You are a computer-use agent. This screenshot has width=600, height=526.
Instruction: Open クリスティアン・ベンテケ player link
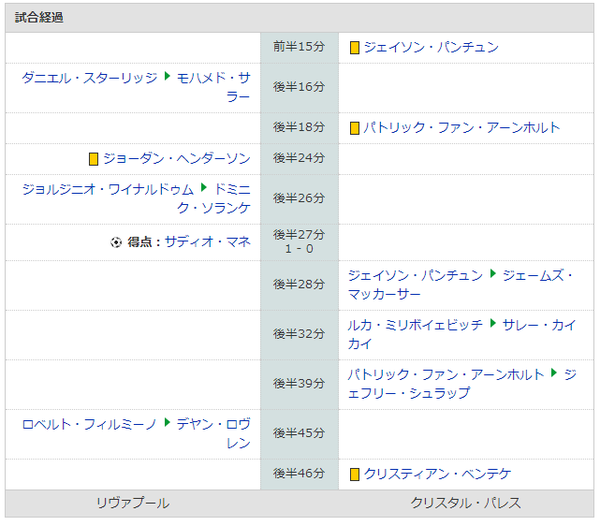[x=437, y=474]
